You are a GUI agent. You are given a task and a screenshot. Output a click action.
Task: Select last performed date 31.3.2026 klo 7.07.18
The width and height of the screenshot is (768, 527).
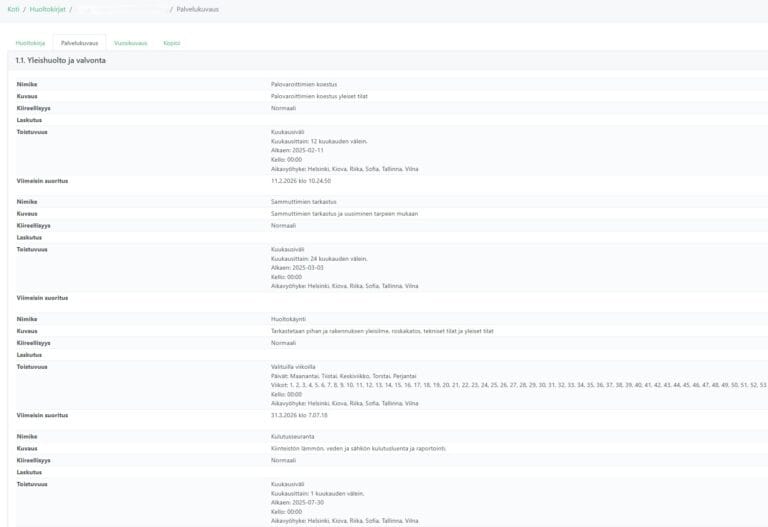(300, 415)
